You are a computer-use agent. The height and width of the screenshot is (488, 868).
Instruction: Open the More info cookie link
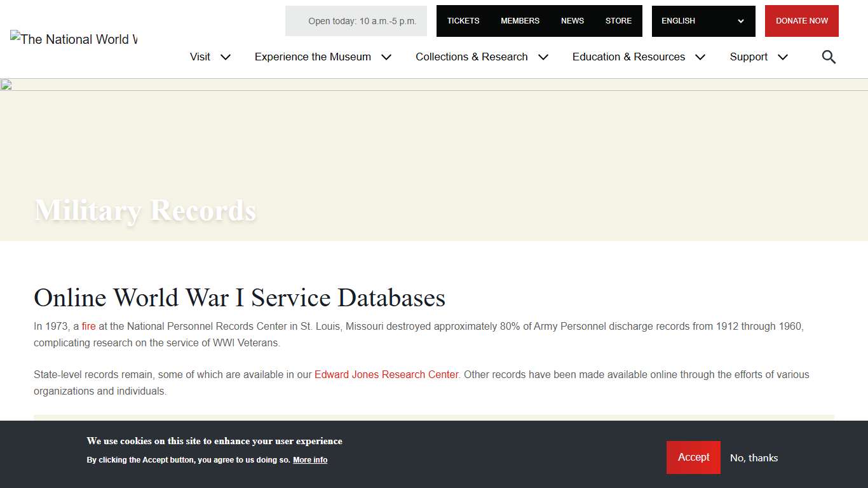point(310,460)
